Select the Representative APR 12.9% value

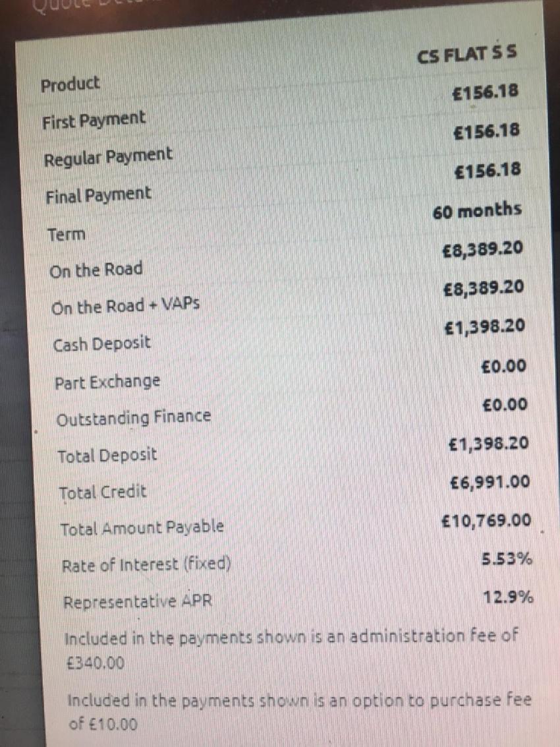click(x=508, y=597)
